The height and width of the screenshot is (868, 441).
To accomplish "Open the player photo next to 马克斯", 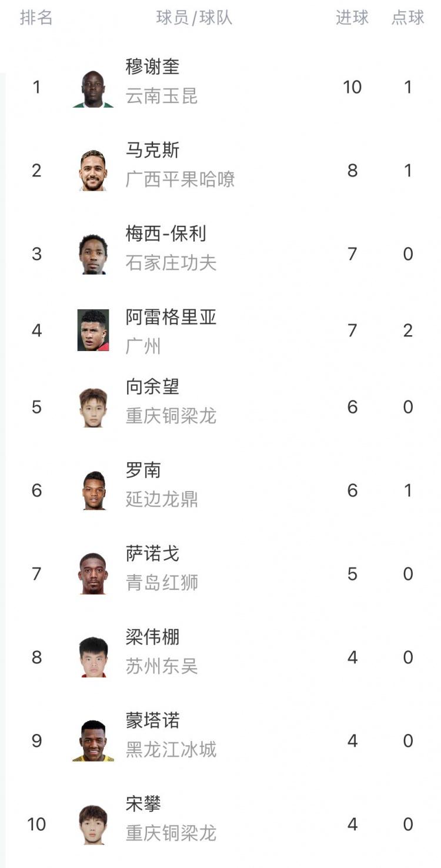I will [93, 171].
